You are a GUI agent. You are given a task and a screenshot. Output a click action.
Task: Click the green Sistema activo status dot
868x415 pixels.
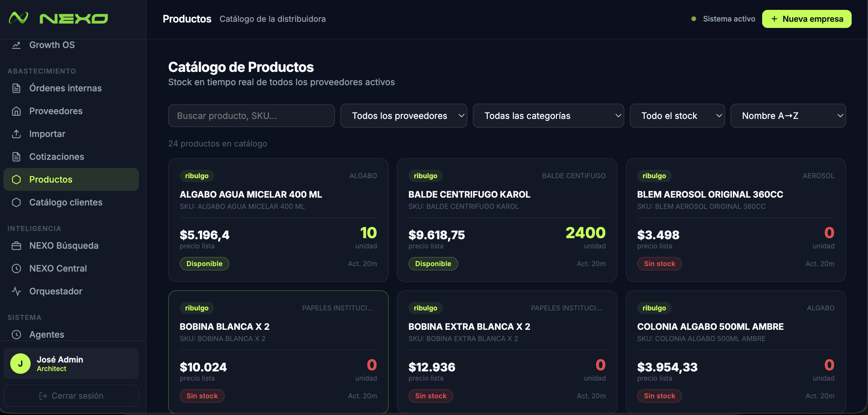[694, 19]
